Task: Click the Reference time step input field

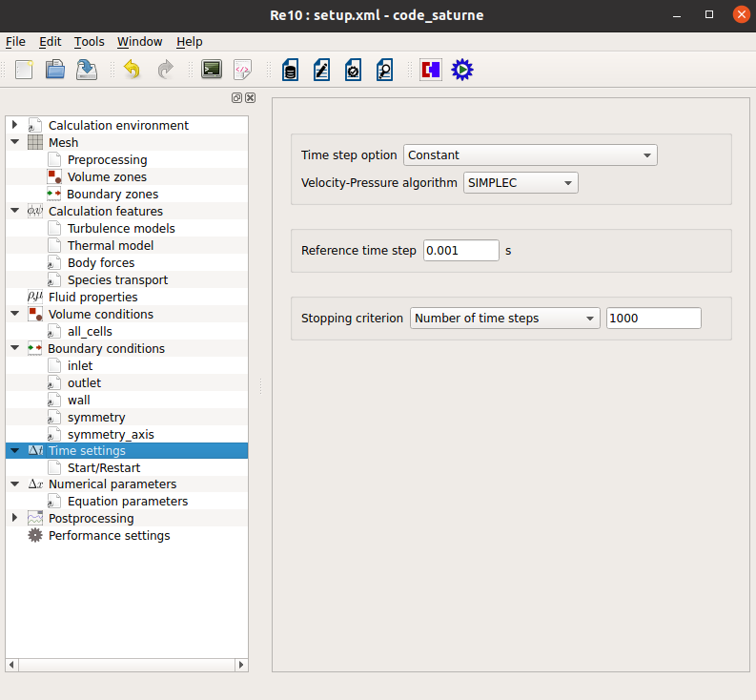Action: coord(460,251)
